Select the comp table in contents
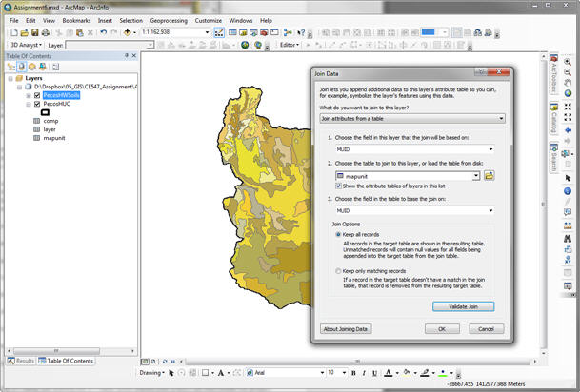Viewport: 580px width, 392px height. pyautogui.click(x=50, y=121)
